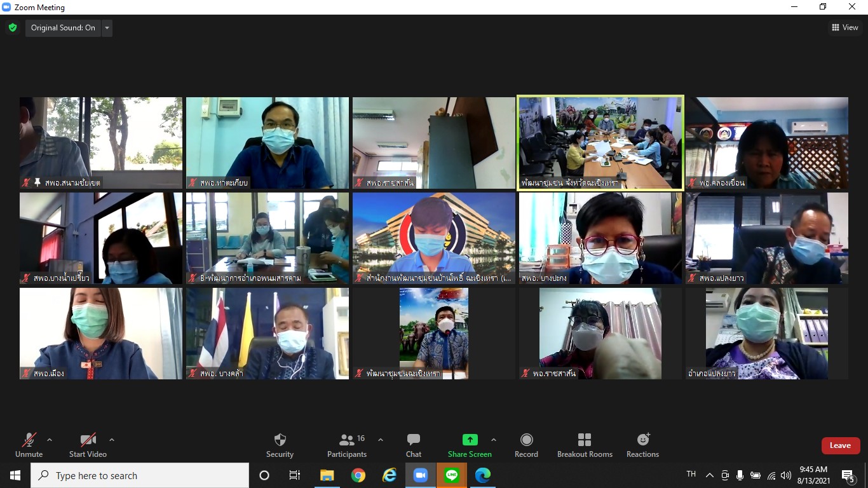Select the highlighted active speaker video tile
This screenshot has width=868, height=488.
tap(600, 143)
